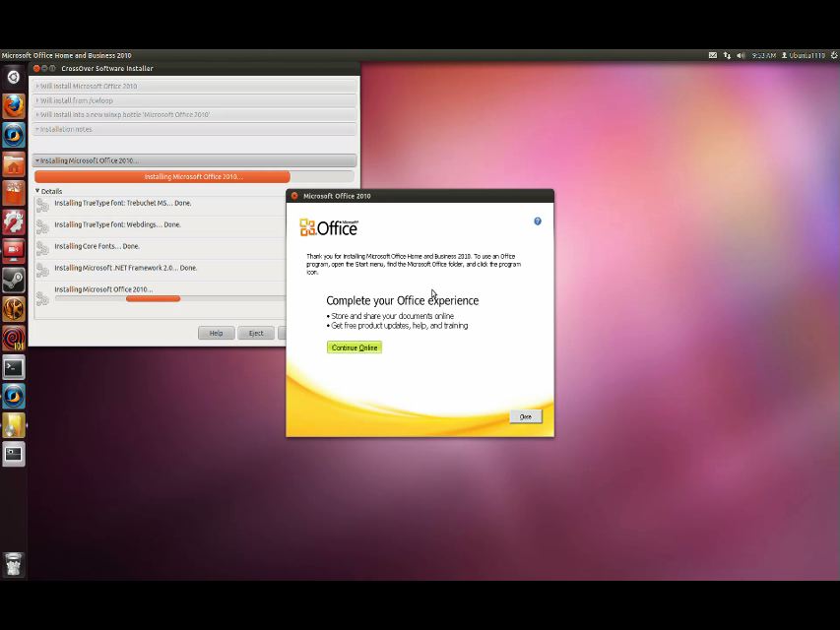Click small progress bar under Installing Office row

[x=170, y=299]
